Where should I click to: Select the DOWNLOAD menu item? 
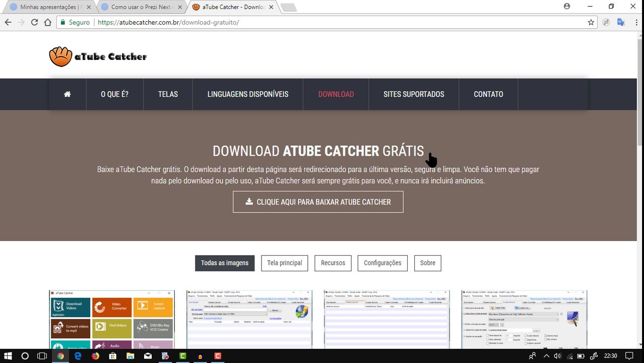[336, 94]
